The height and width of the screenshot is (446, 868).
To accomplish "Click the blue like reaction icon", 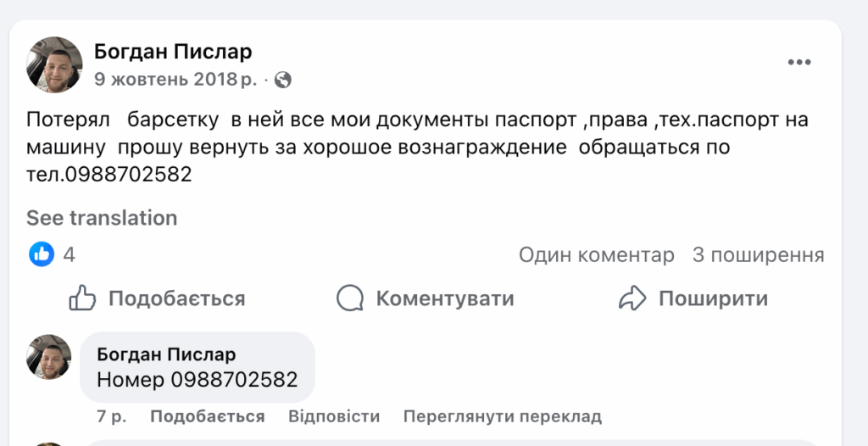I will 42,254.
